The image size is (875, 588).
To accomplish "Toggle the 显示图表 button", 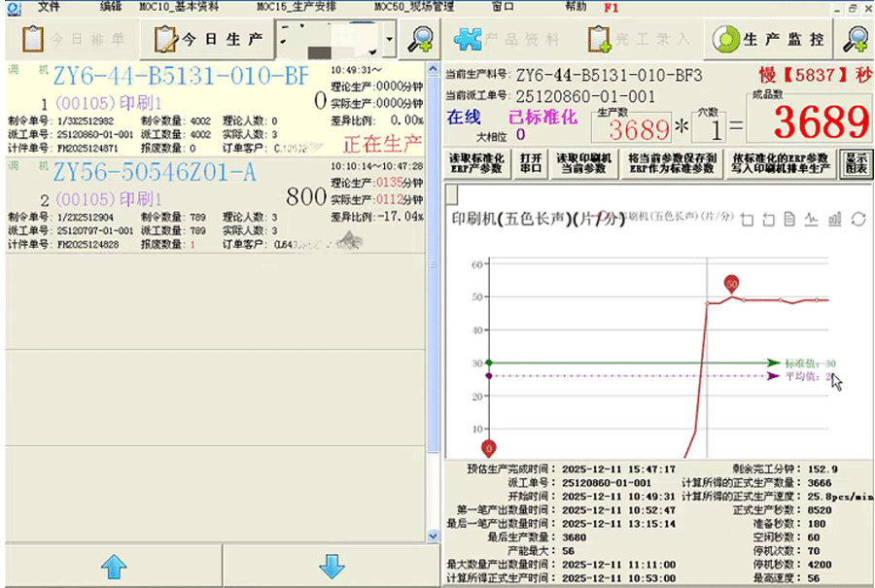I will coord(857,162).
